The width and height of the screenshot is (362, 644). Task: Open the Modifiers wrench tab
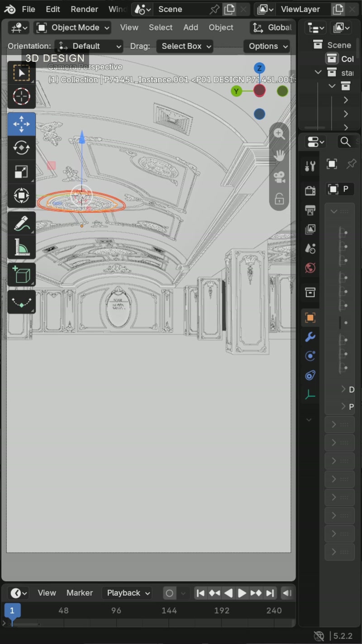pyautogui.click(x=310, y=337)
